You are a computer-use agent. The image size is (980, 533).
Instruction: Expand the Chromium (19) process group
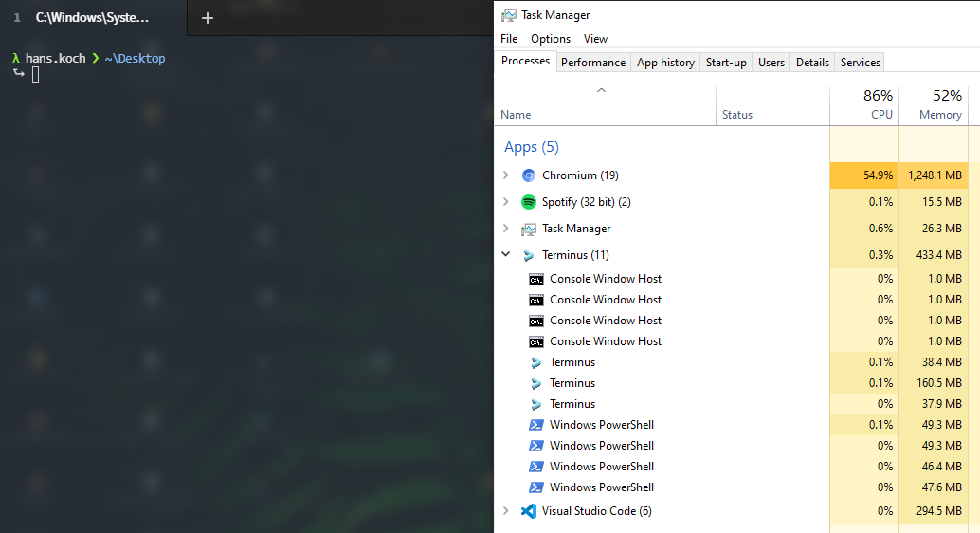coord(505,175)
